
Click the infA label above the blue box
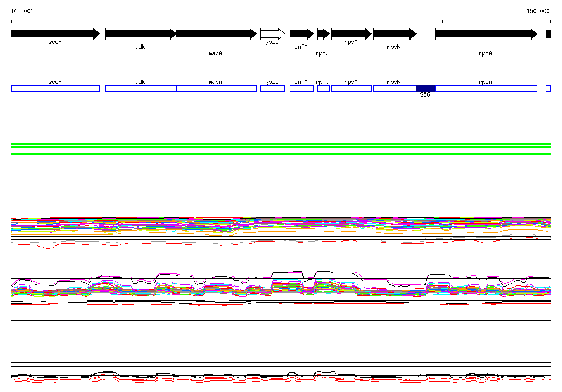[x=301, y=82]
